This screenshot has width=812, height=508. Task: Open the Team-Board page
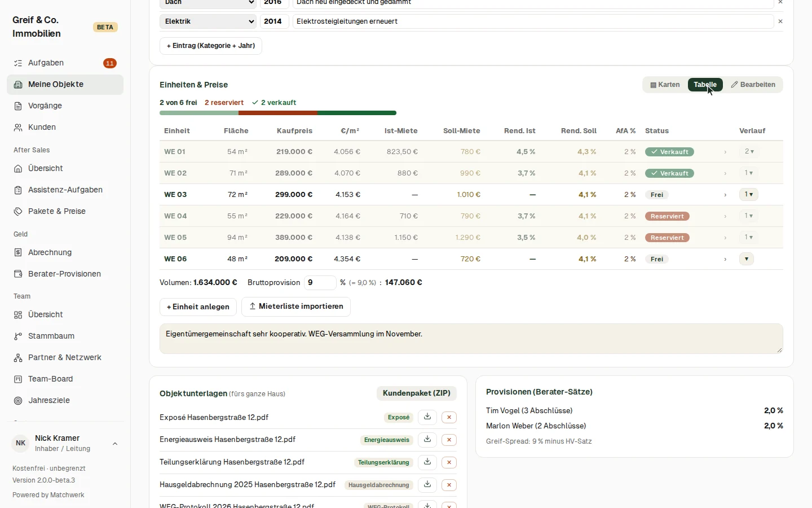pos(65,379)
